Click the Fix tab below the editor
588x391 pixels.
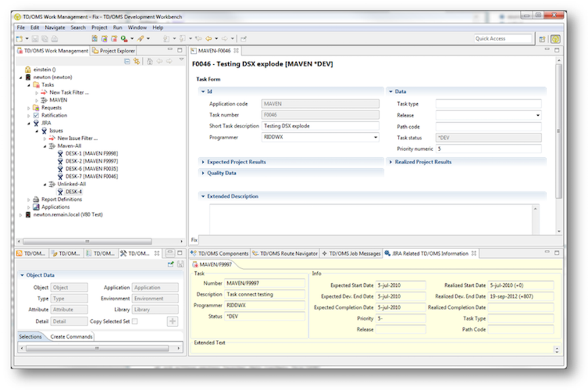point(194,240)
